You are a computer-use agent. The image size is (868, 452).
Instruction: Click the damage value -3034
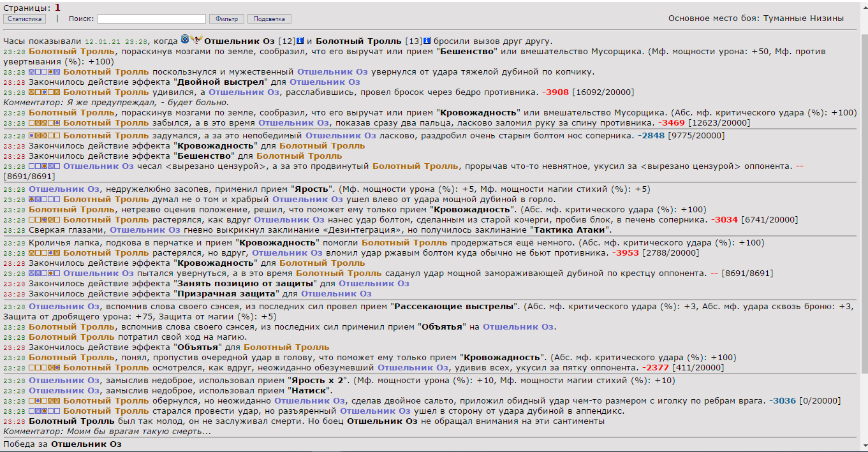[725, 219]
